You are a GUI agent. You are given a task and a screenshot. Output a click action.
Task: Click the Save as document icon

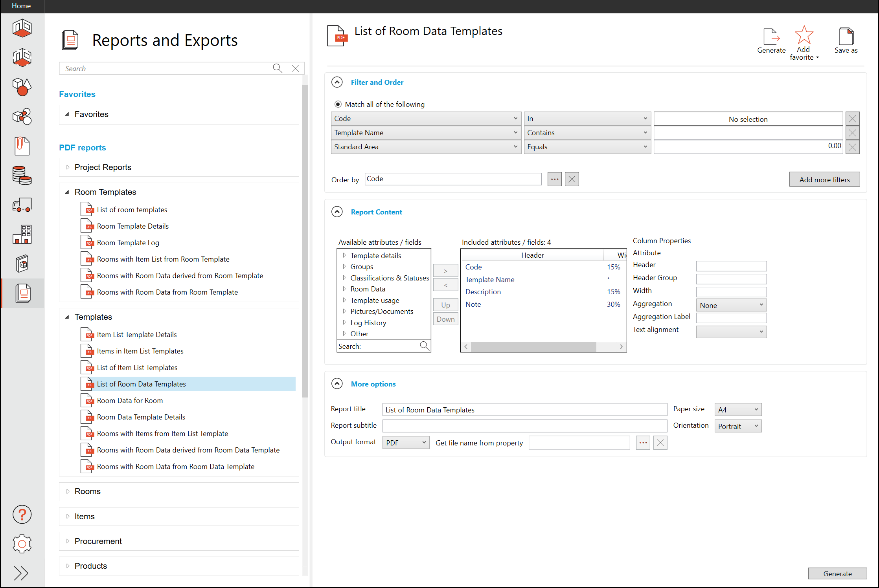tap(846, 37)
